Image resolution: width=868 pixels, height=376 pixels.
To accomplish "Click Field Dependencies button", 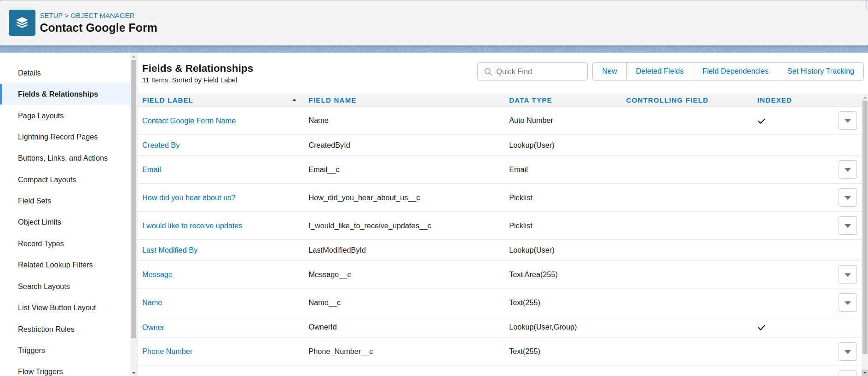I will pos(735,71).
